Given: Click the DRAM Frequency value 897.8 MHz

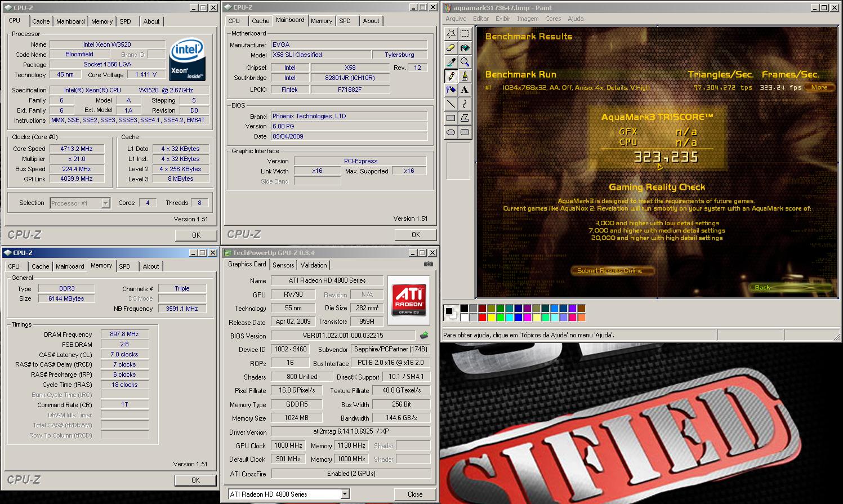Looking at the screenshot, I should (124, 334).
